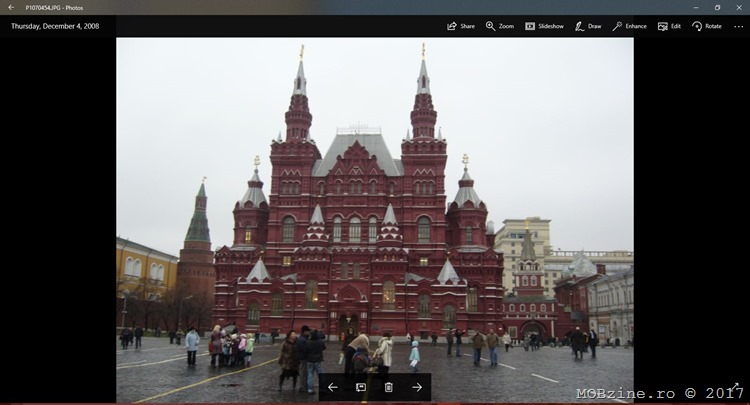Click the P1070454.JPG - Photos window title
The height and width of the screenshot is (405, 750).
(x=54, y=7)
